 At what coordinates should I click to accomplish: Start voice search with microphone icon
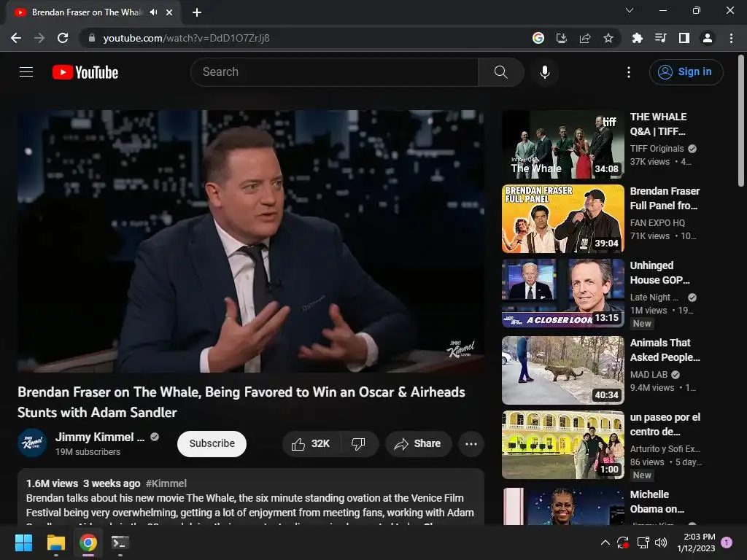[544, 72]
